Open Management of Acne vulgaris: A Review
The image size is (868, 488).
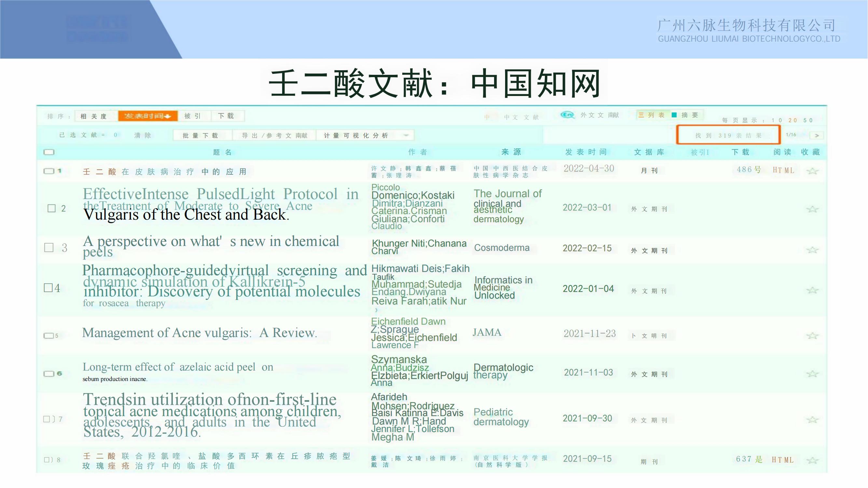coord(200,333)
